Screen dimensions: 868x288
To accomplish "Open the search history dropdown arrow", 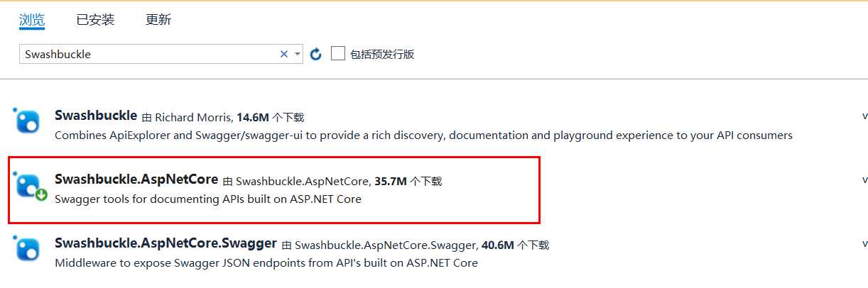I will [297, 54].
